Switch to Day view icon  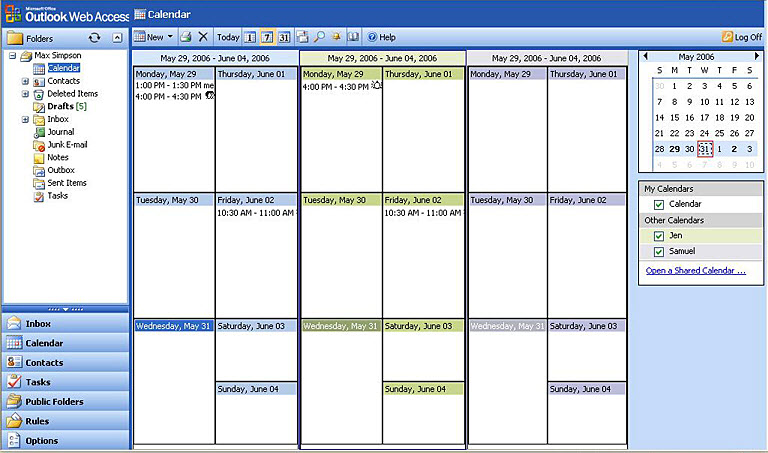pos(250,37)
